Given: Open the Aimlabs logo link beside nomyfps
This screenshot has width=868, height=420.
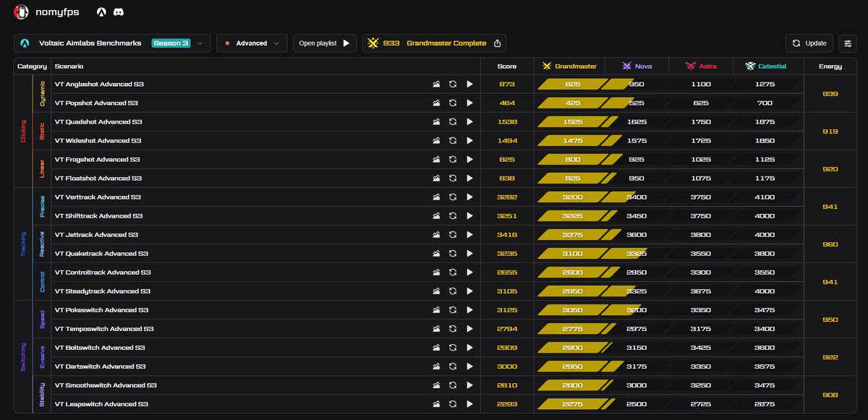Looking at the screenshot, I should 101,12.
